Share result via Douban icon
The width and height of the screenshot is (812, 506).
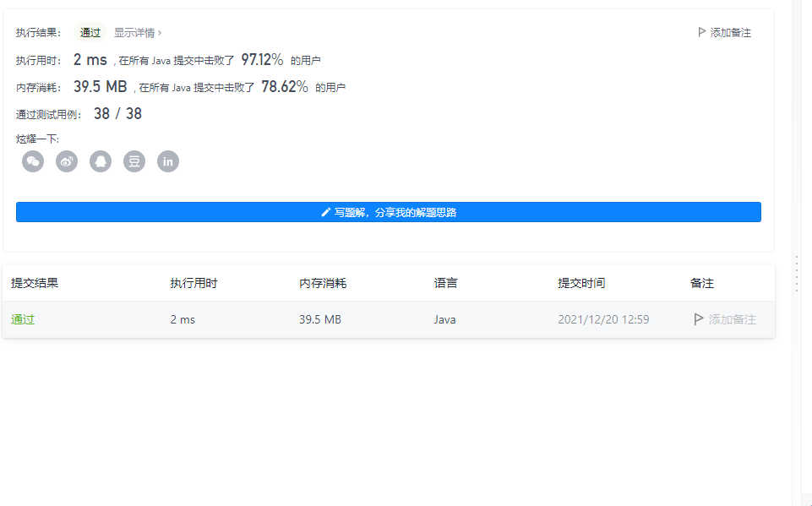tap(134, 161)
